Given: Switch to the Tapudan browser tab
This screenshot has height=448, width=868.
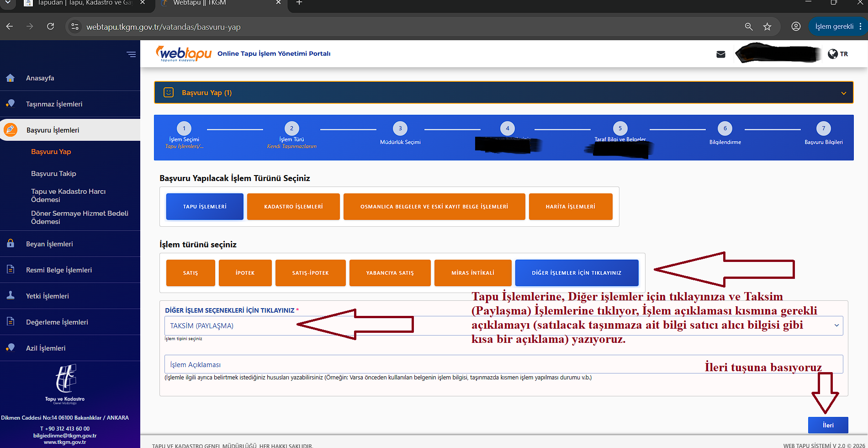Looking at the screenshot, I should [x=85, y=3].
